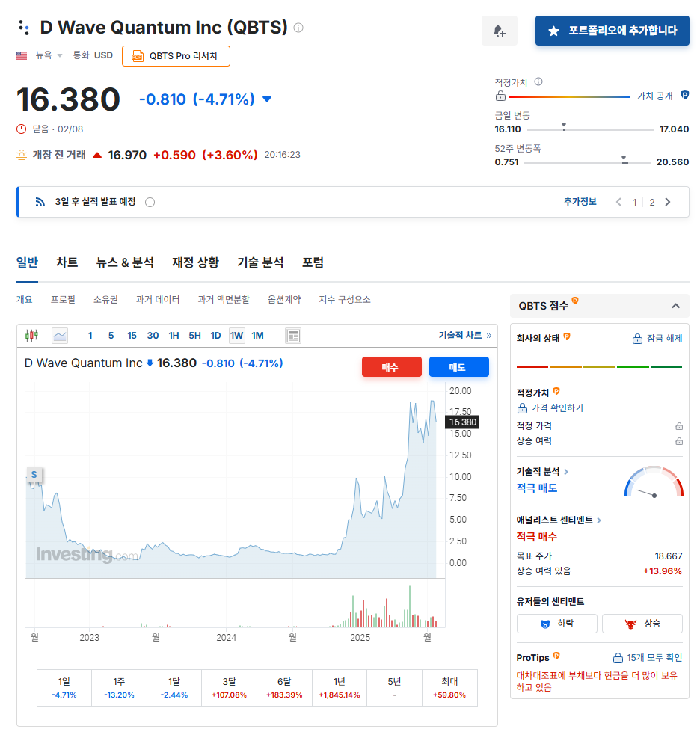Select the 1년 performance range
Screen dimensions: 700x735
pos(340,688)
